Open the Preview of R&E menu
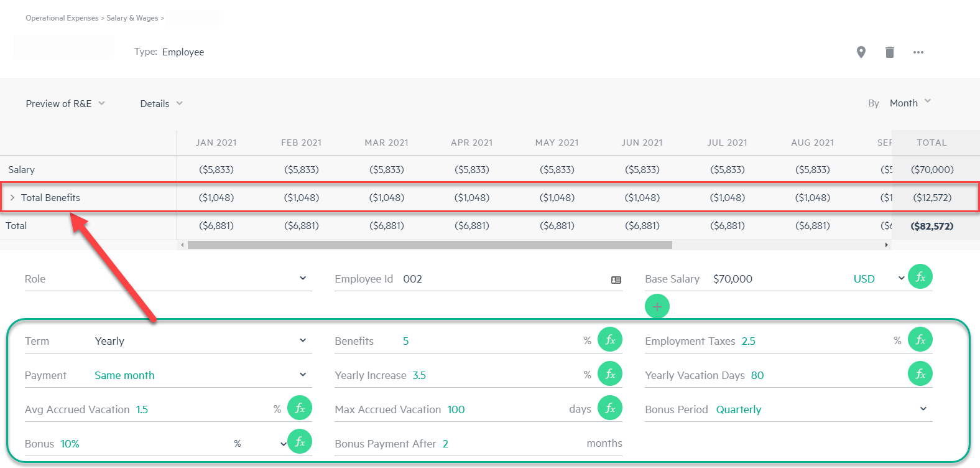980x468 pixels. pyautogui.click(x=65, y=104)
